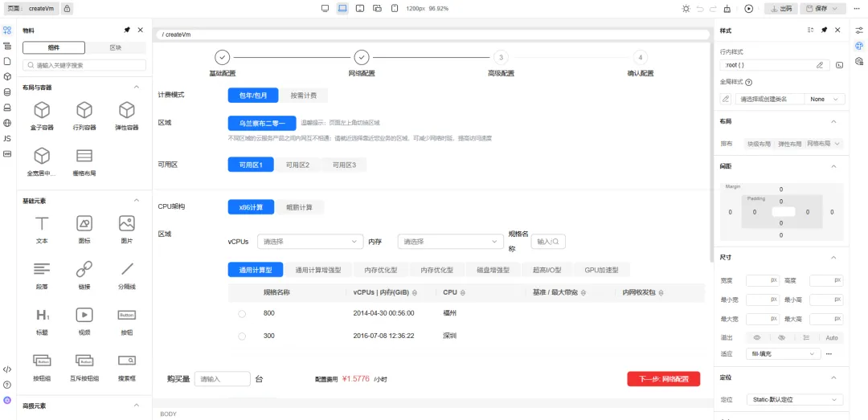Viewport: 868px width, 420px height.
Task: Open the Static-默认定位 dropdown
Action: point(794,400)
